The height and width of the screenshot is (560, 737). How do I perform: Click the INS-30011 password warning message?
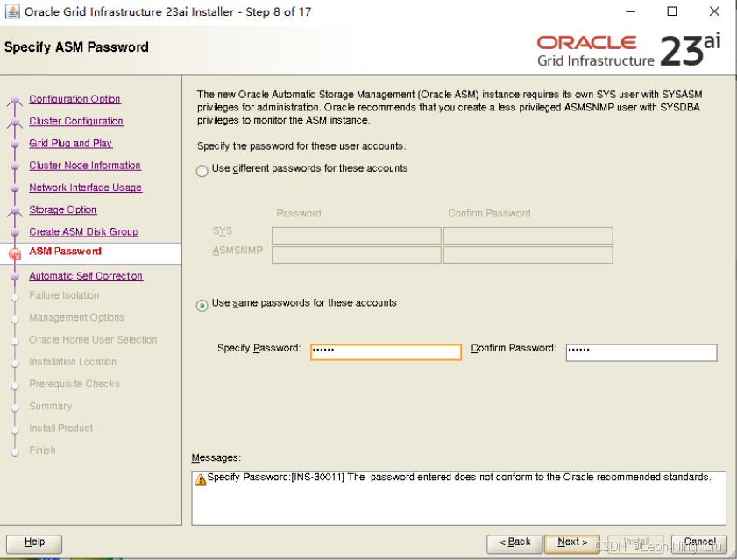point(459,478)
